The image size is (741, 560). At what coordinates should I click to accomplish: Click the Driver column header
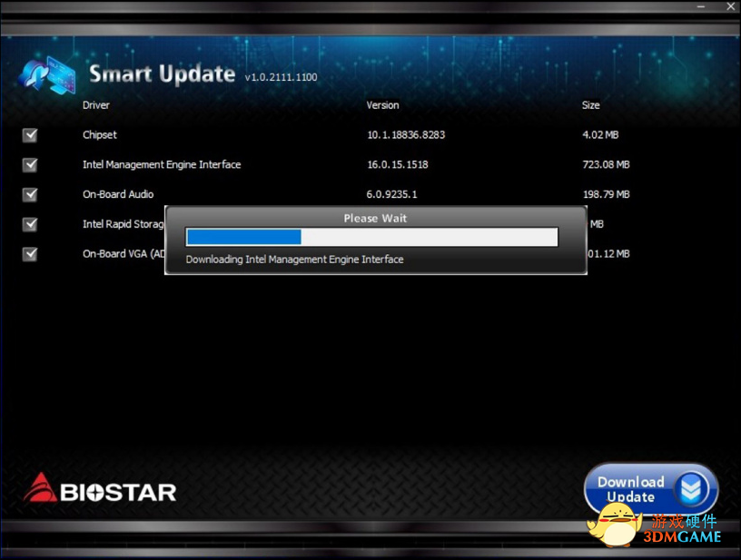[96, 105]
